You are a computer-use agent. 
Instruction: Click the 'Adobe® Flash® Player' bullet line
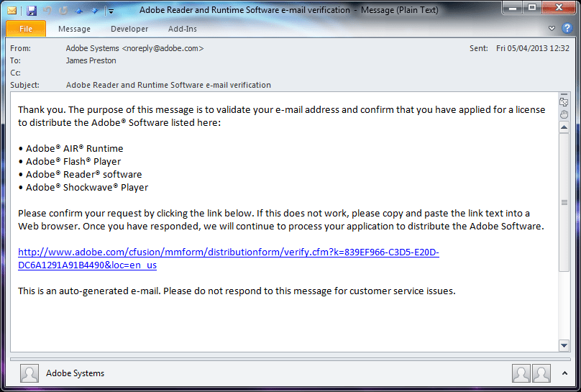coord(70,161)
